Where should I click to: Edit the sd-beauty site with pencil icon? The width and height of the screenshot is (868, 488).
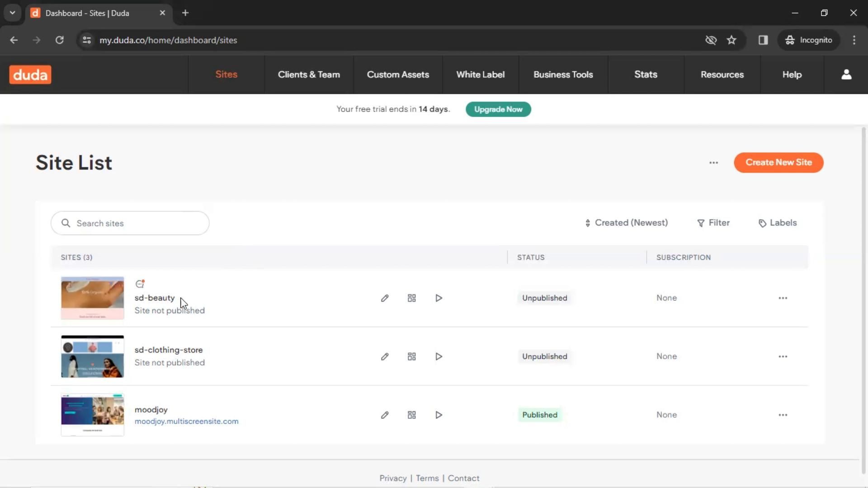[385, 298]
